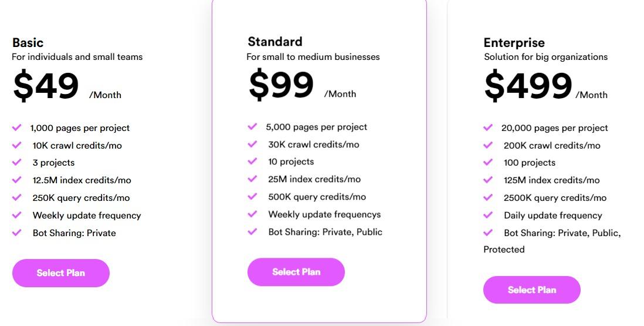The width and height of the screenshot is (644, 326).
Task: Click checkmark next to 10 projects
Action: [x=252, y=161]
